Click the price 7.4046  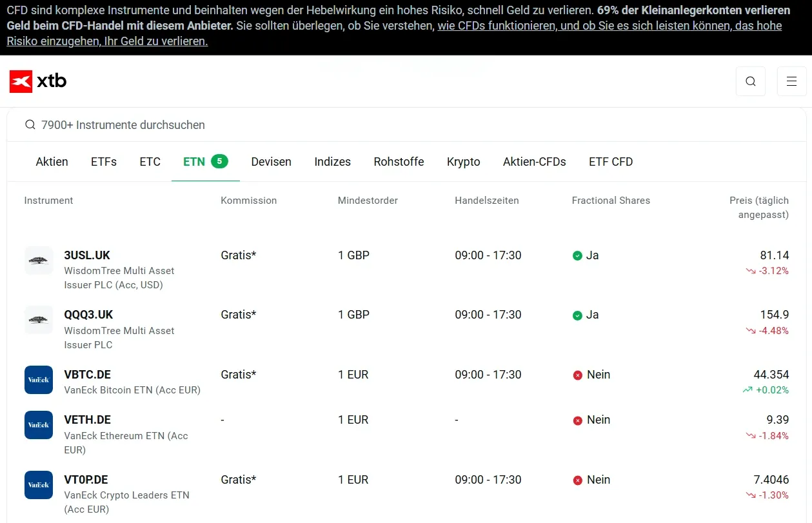click(x=771, y=480)
